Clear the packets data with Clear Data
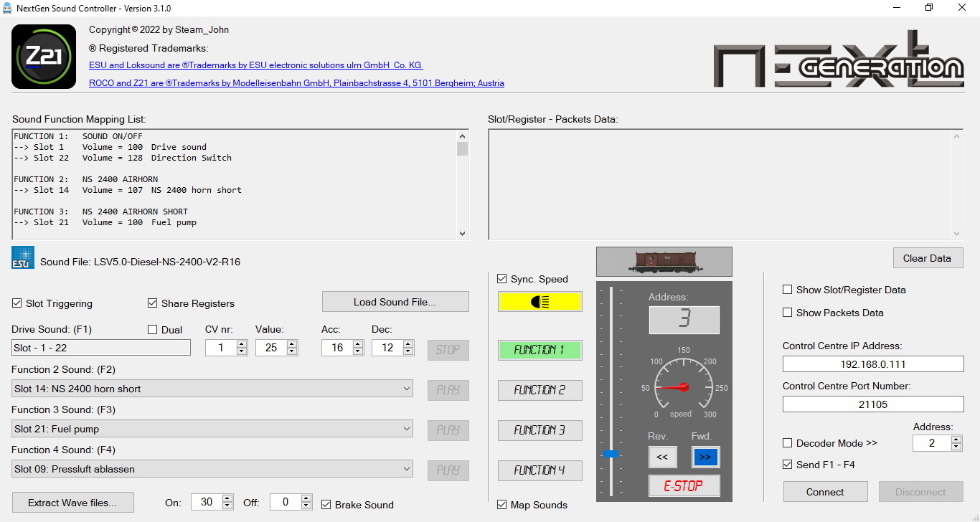Viewport: 980px width, 522px height. [928, 258]
